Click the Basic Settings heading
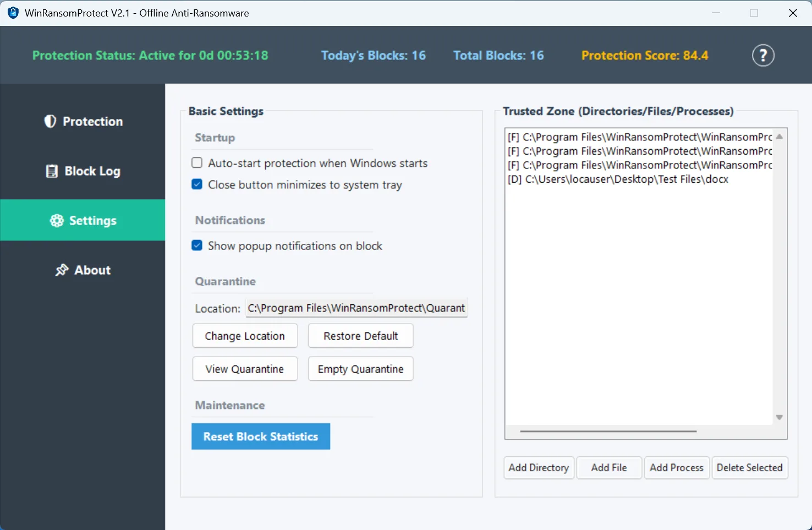Viewport: 812px width, 530px height. pos(226,111)
